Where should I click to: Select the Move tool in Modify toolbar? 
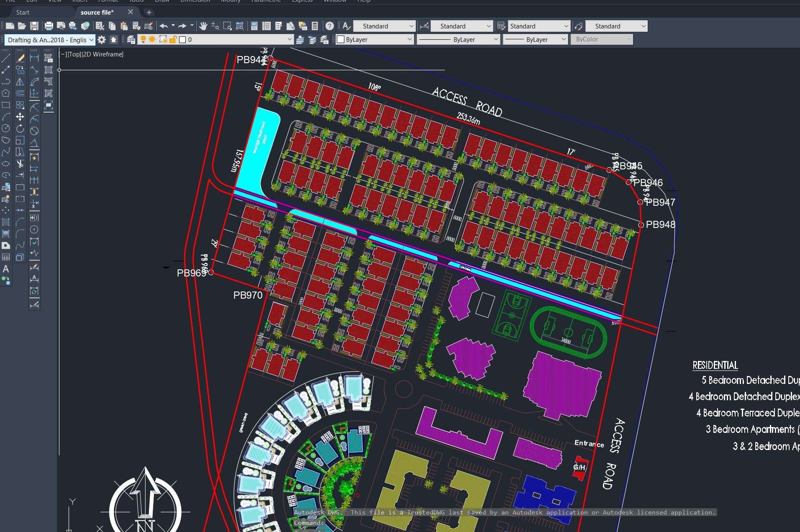(x=20, y=117)
